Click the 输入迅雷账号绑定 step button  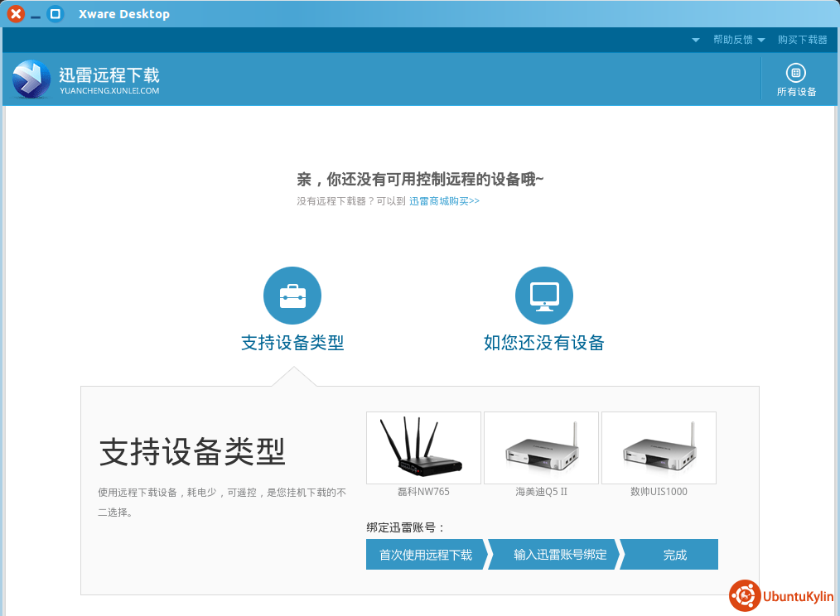(x=560, y=555)
